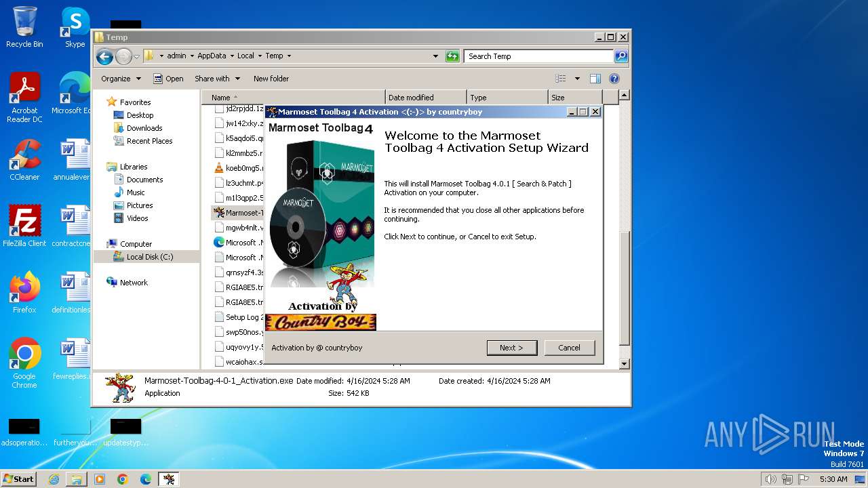868x488 pixels.
Task: Select Libraries in navigation pane
Action: [134, 167]
